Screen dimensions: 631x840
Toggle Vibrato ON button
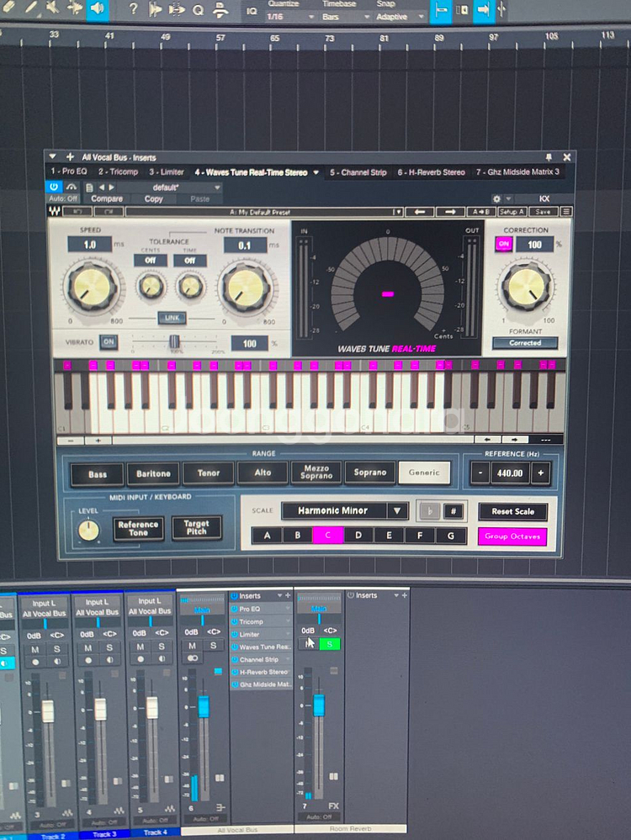point(109,341)
